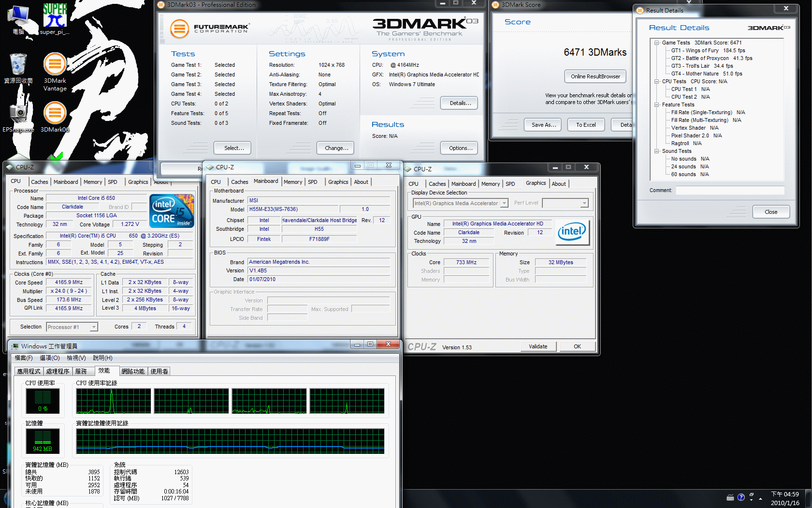Open the Processor #1 selection dropdown
The image size is (812, 508).
click(x=72, y=327)
